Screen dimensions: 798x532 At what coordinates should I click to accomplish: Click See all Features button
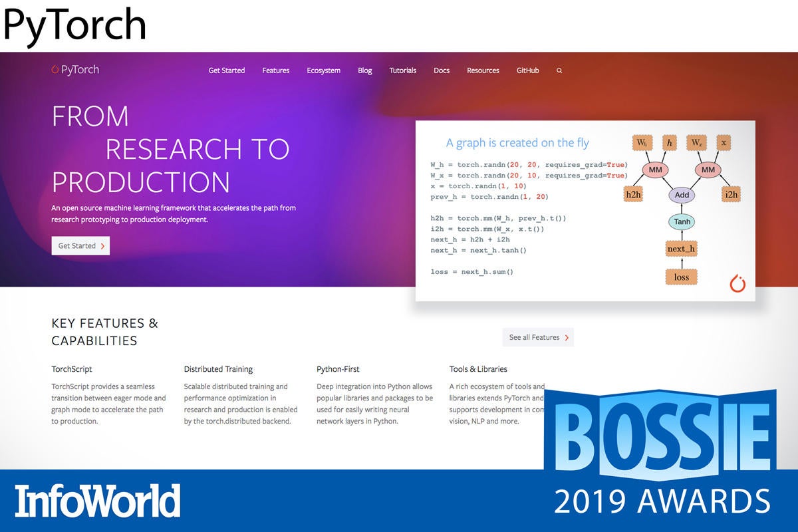pyautogui.click(x=538, y=337)
